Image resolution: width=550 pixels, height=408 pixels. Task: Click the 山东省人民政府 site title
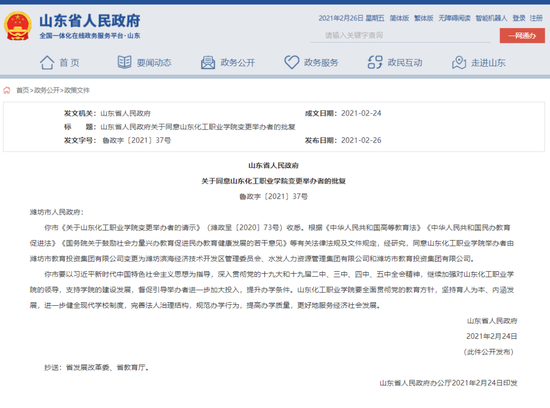[x=90, y=21]
